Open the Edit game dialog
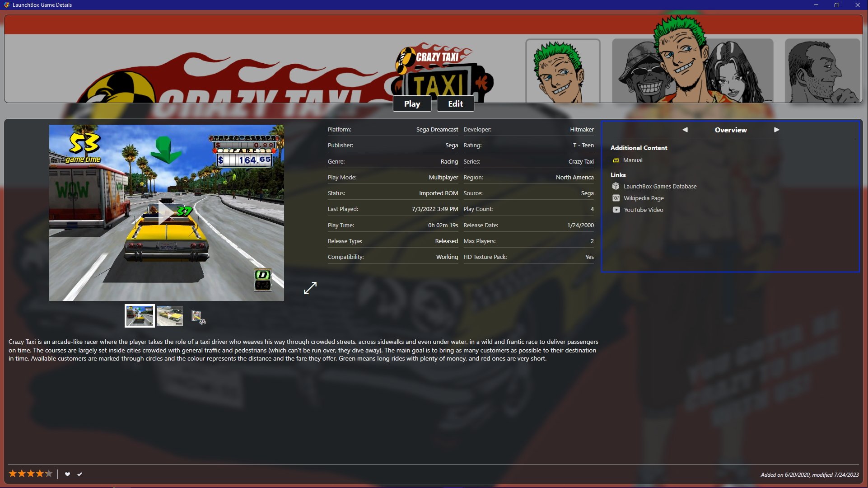This screenshot has height=488, width=868. 455,103
